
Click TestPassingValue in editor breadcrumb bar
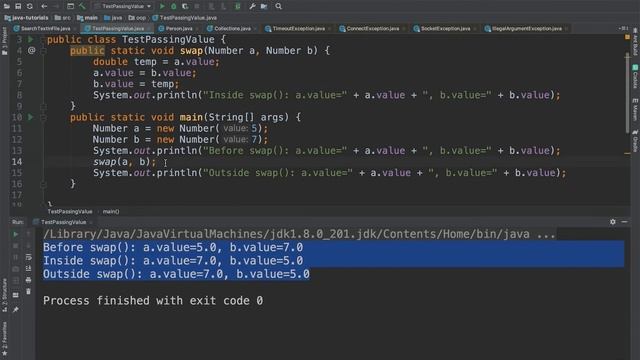pyautogui.click(x=70, y=211)
